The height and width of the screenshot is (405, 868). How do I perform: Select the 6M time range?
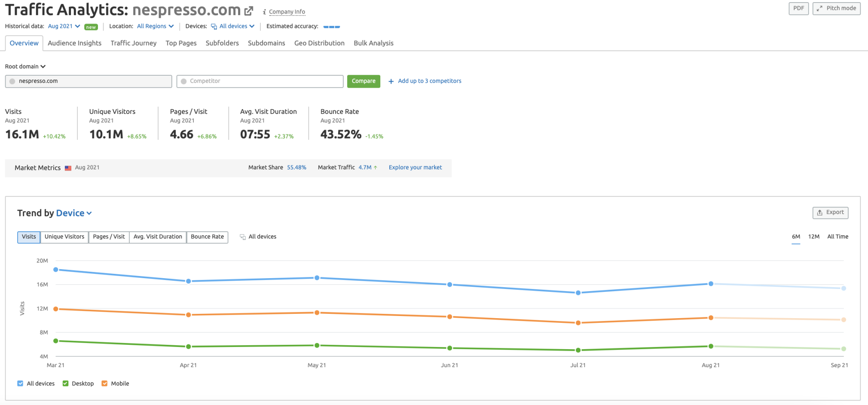click(x=796, y=237)
